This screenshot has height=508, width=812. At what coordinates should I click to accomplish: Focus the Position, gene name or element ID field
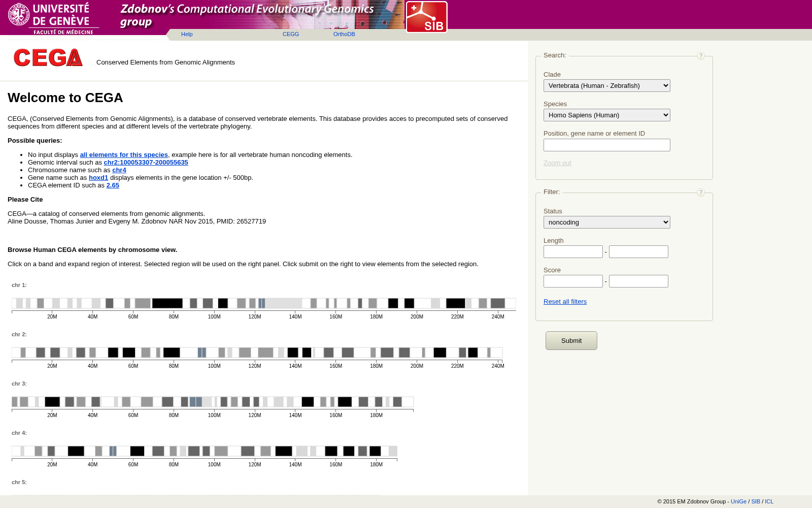606,145
